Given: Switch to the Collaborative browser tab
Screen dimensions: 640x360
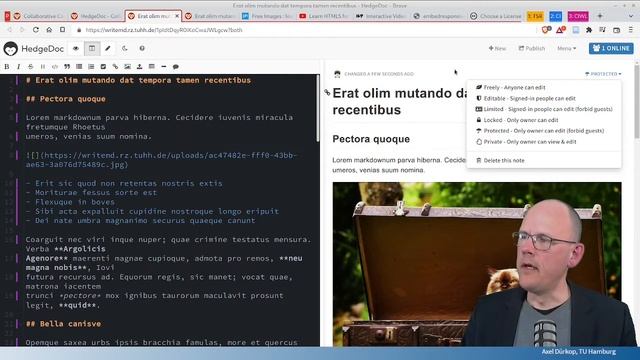Looking at the screenshot, I should pos(38,16).
